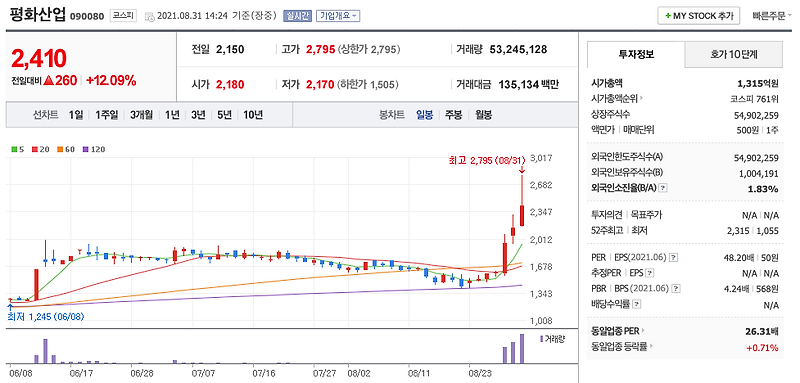Click the 동일업종 PER value 26.31배
The height and width of the screenshot is (383, 800).
(762, 331)
